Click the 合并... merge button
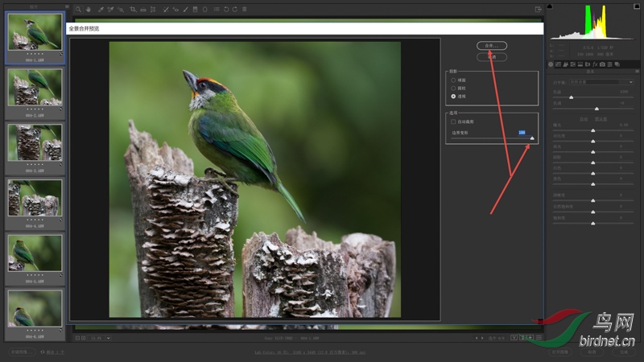 [x=491, y=46]
